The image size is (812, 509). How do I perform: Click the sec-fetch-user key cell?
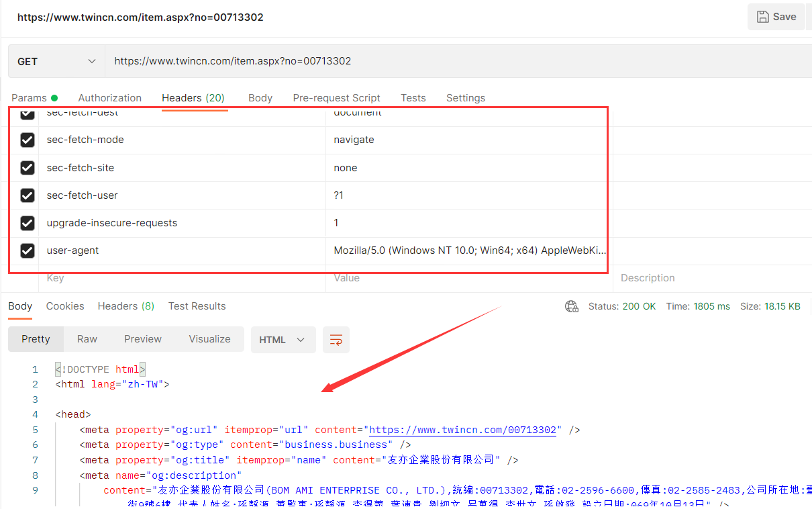(182, 195)
